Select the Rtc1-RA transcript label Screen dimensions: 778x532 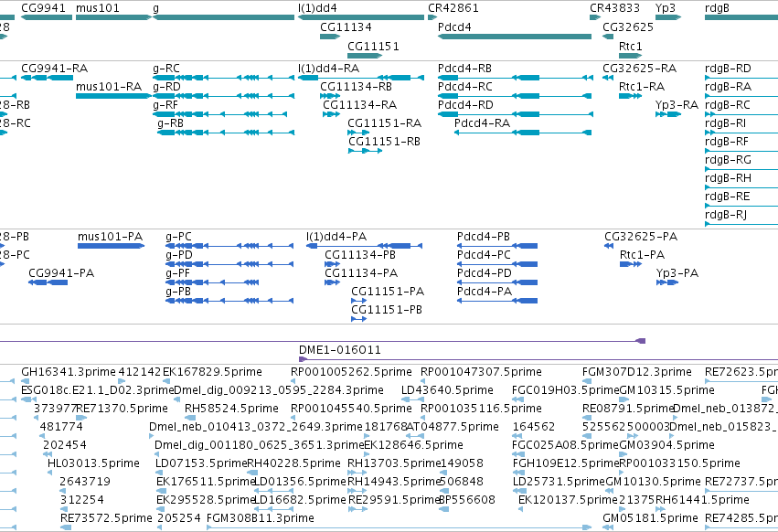[642, 86]
